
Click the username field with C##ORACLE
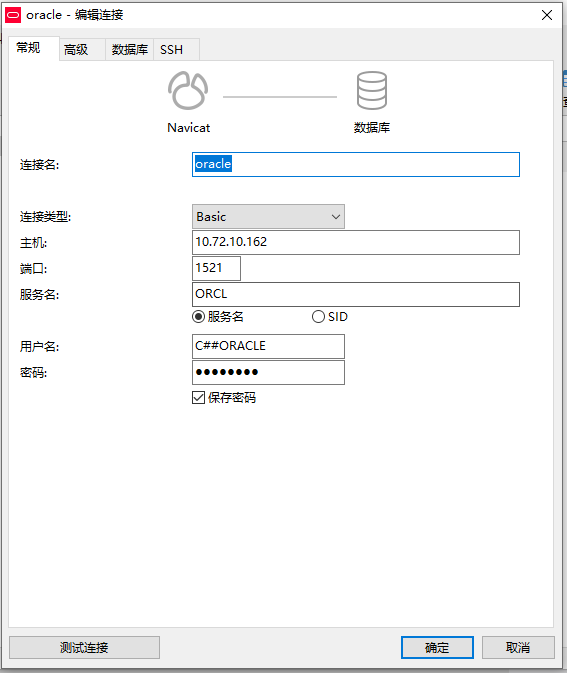click(268, 346)
